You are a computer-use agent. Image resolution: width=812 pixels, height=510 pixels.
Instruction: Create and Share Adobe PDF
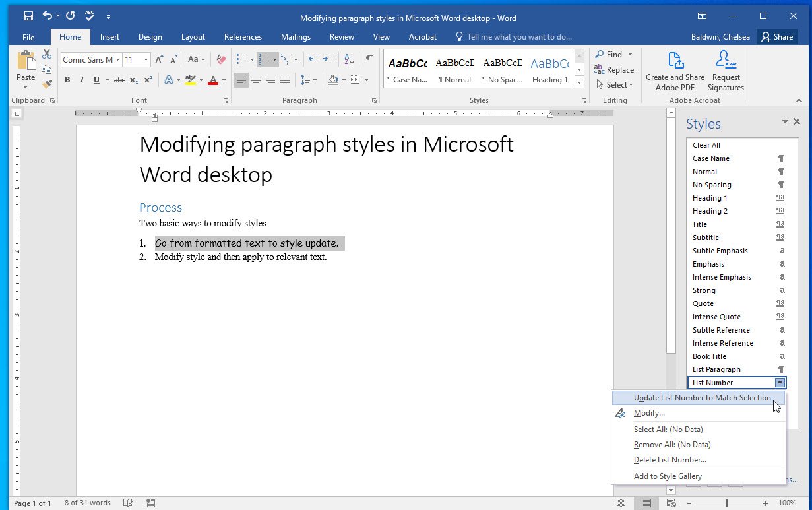(x=675, y=71)
